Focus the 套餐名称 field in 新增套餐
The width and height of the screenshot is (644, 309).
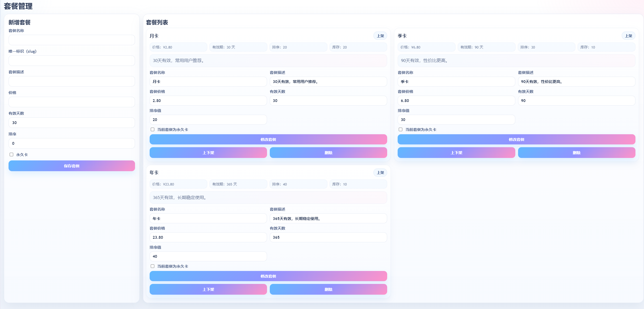click(72, 40)
